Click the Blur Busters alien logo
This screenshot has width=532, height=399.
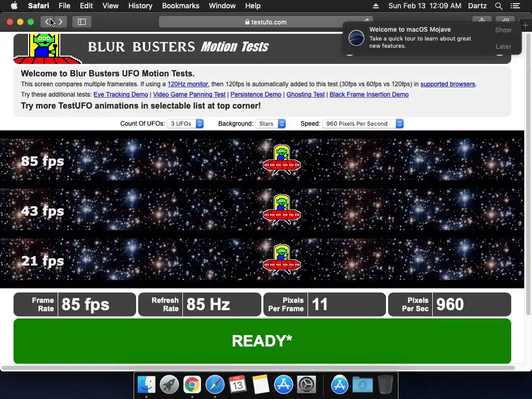tap(46, 48)
